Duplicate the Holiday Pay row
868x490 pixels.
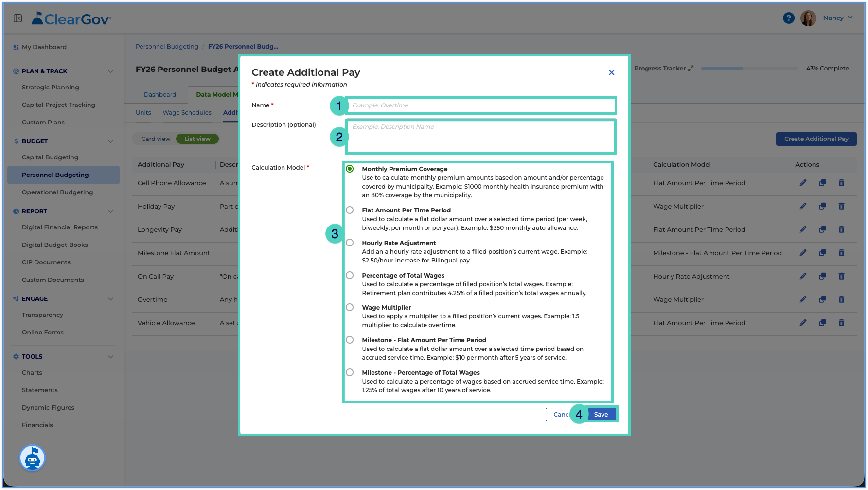tap(822, 206)
